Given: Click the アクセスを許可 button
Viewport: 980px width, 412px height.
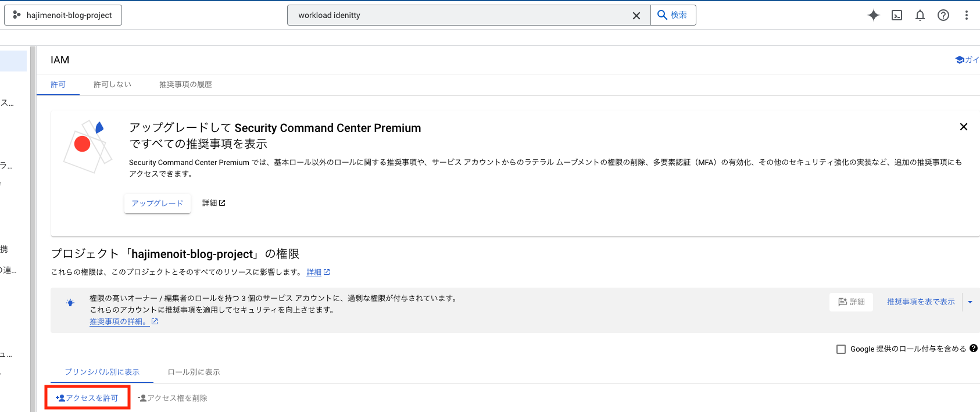Looking at the screenshot, I should click(x=87, y=398).
